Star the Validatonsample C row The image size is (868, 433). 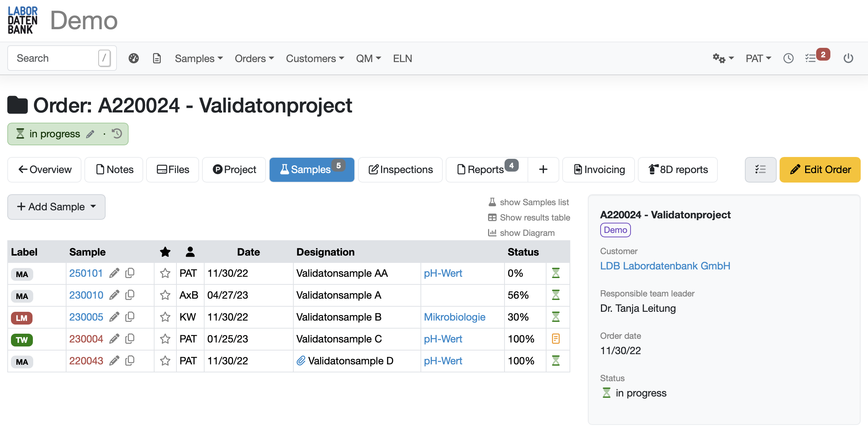pyautogui.click(x=165, y=339)
